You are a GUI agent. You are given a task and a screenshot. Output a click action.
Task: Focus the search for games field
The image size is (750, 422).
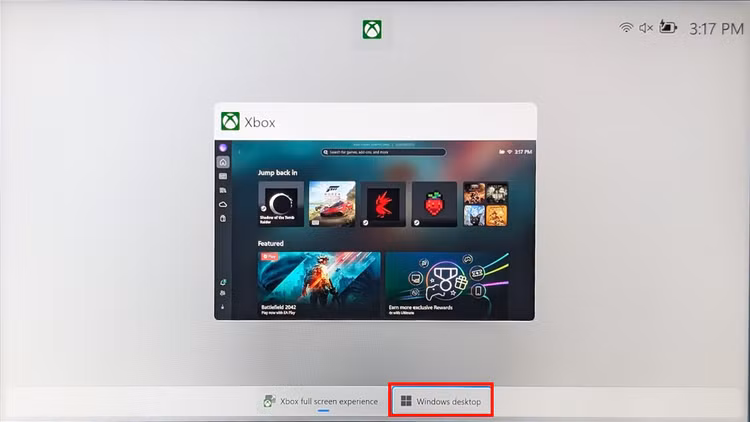(383, 152)
